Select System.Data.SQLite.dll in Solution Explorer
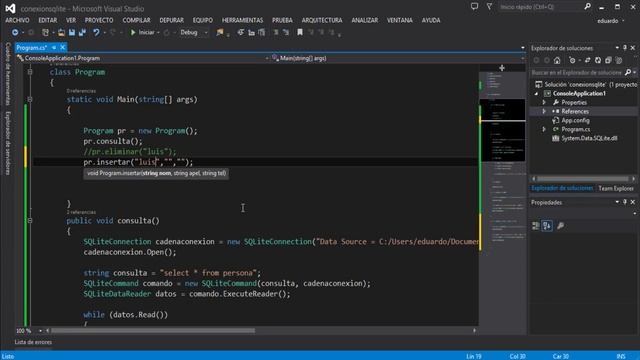640x360 pixels. tap(589, 138)
